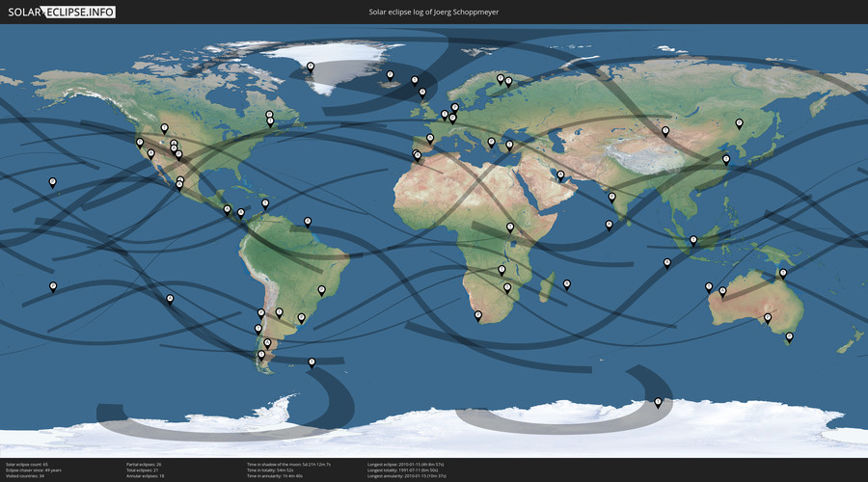Select the marker in the Persian Gulf region
Viewport: 868px width, 482px height.
coord(560,175)
